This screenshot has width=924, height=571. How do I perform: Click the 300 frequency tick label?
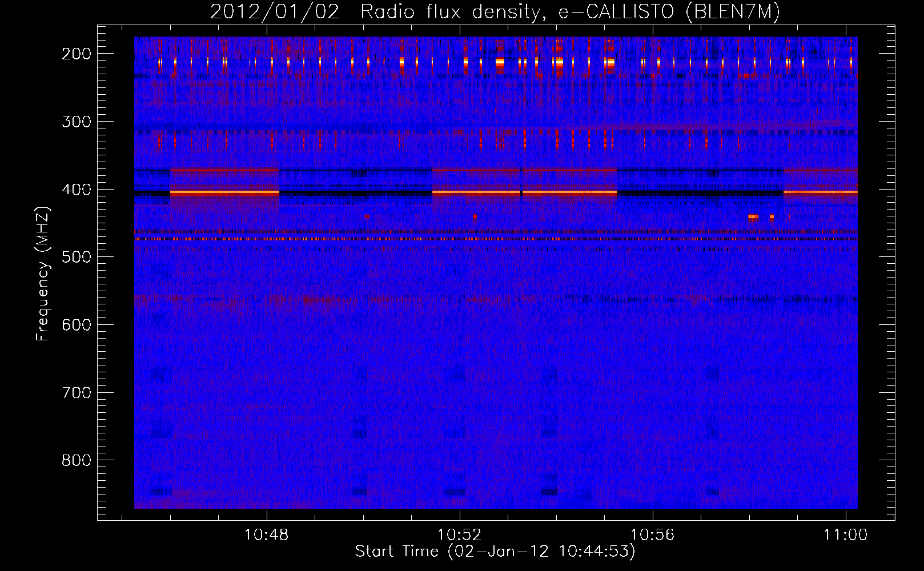coord(77,122)
